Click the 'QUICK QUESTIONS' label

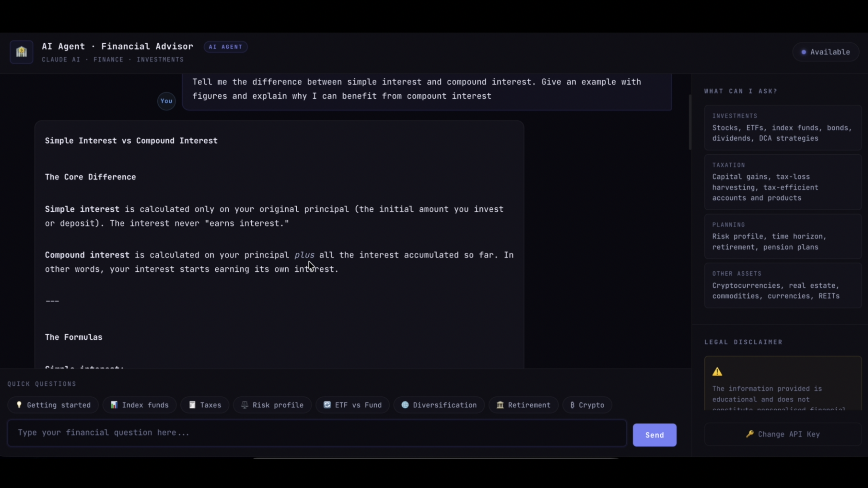click(x=42, y=384)
